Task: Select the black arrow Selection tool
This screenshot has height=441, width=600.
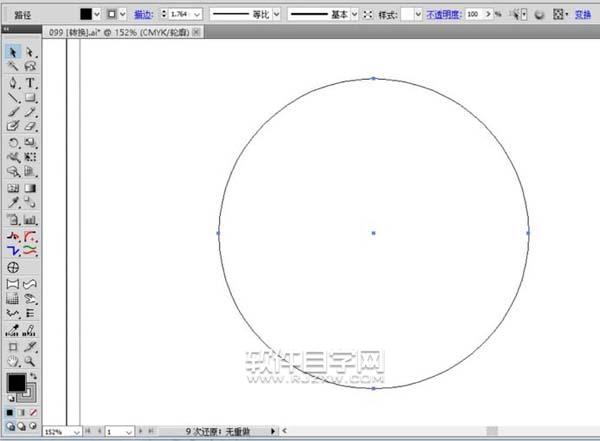Action: pos(14,51)
